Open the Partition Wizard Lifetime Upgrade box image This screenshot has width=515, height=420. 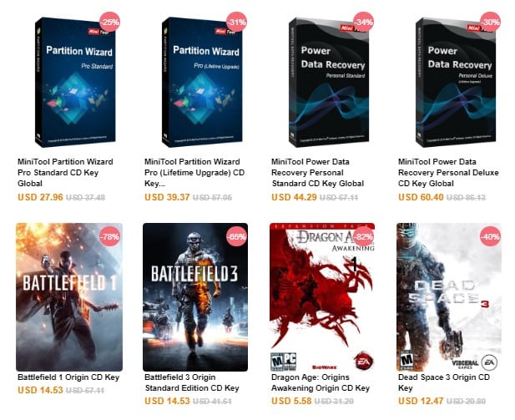(x=202, y=82)
